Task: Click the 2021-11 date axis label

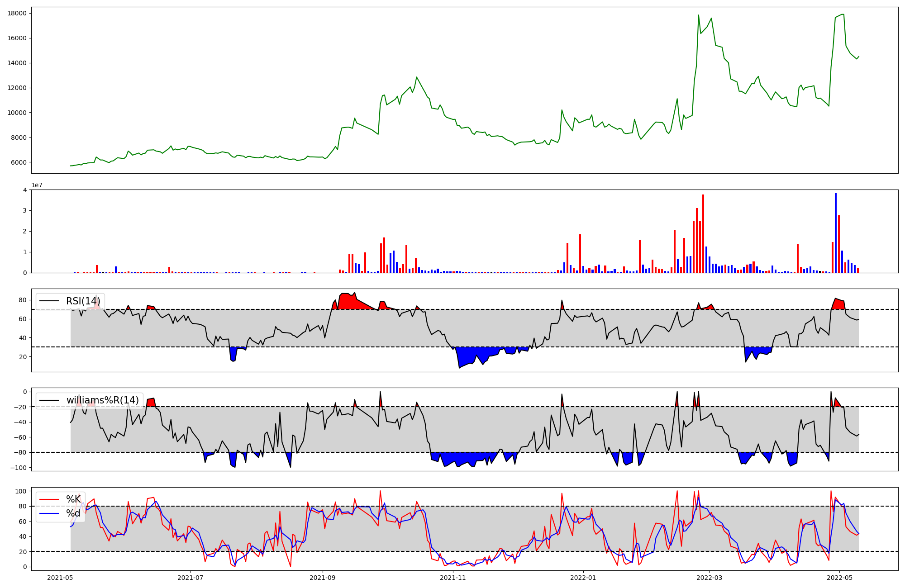Action: pos(453,578)
